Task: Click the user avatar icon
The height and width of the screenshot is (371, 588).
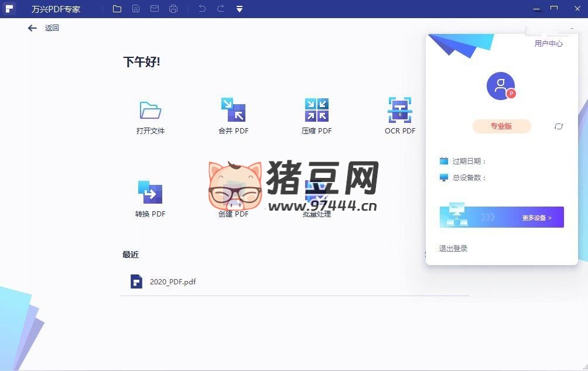Action: tap(501, 86)
